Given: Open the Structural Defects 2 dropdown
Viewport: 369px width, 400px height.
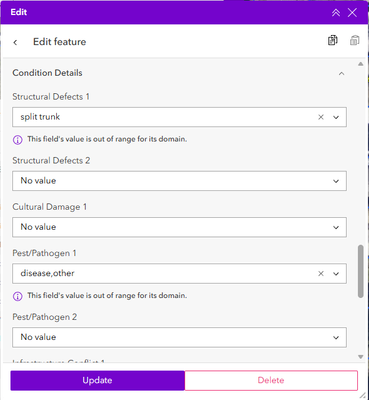Looking at the screenshot, I should [x=179, y=181].
